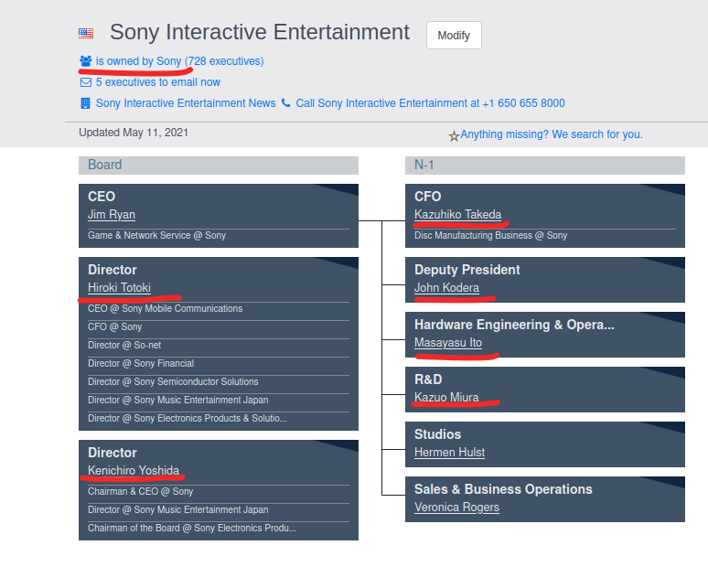Click 'Director @ Sony Music Entertainment Japan' under Totoki
708x588 pixels.
(x=219, y=400)
